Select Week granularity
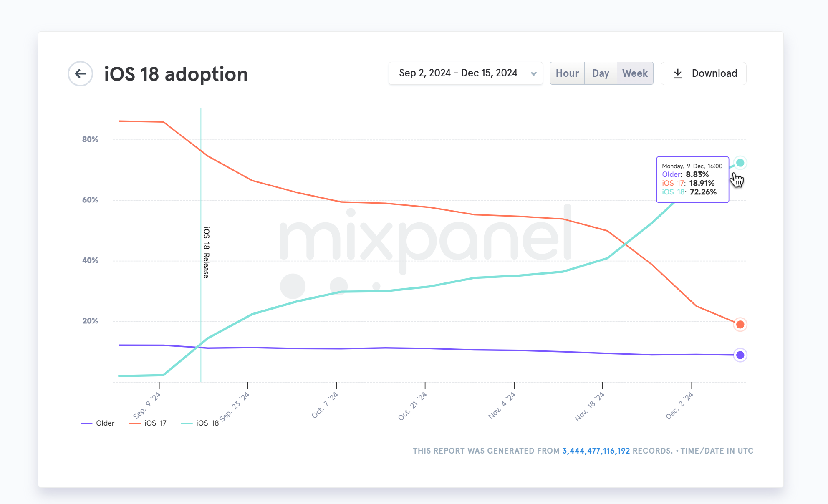The image size is (828, 504). 635,73
